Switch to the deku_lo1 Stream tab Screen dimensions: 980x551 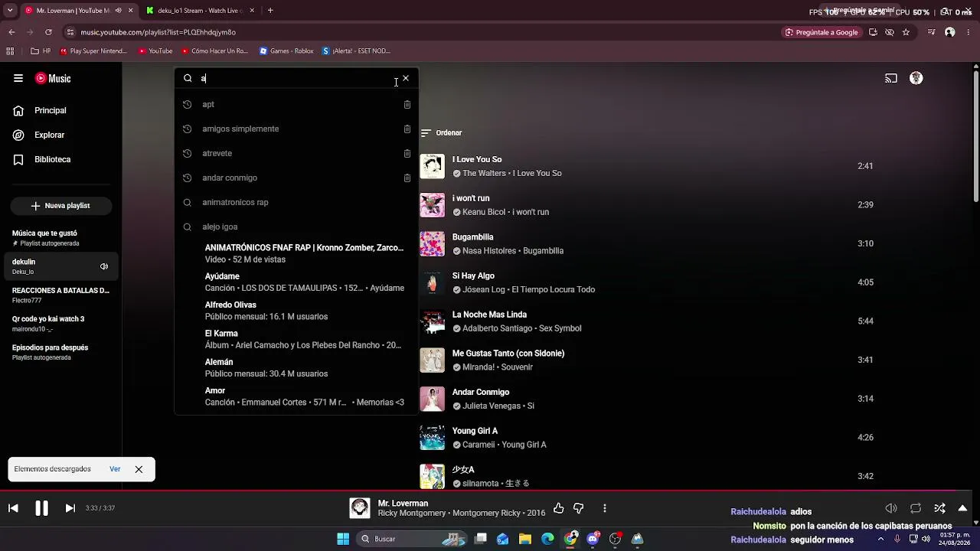click(201, 11)
